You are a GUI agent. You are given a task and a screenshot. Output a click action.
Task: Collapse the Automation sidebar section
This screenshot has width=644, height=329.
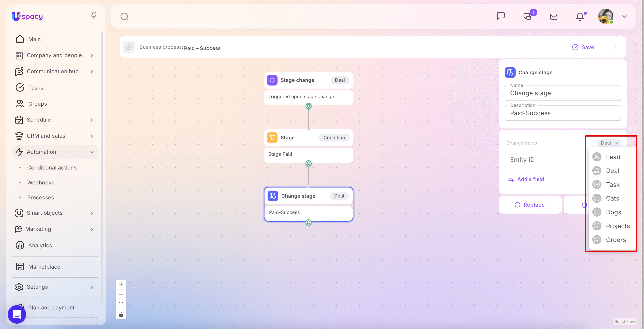(91, 152)
